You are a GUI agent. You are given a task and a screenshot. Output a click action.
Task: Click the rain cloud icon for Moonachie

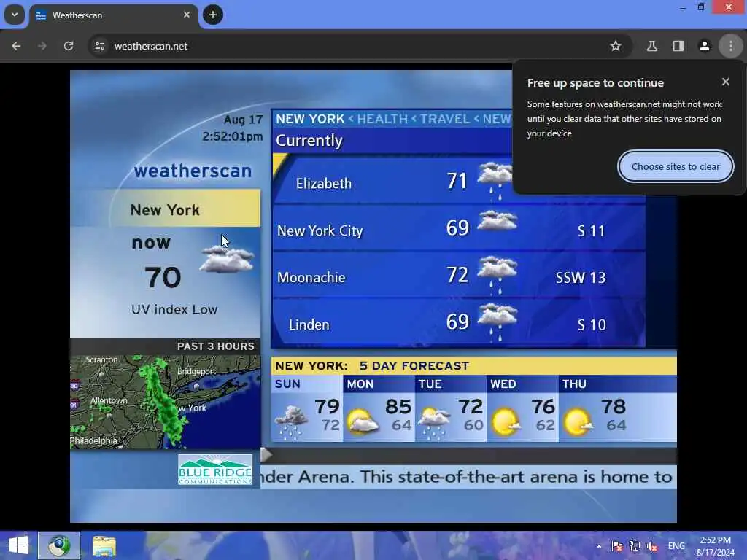[x=497, y=275]
